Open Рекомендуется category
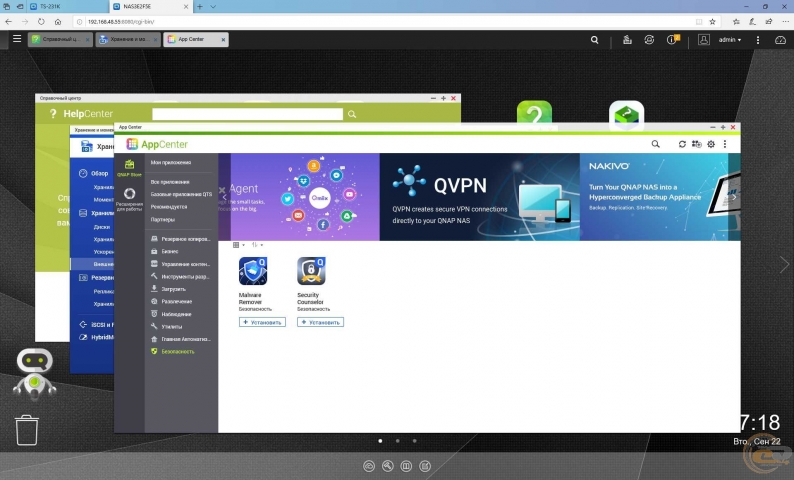Viewport: 794px width, 480px height. click(169, 207)
